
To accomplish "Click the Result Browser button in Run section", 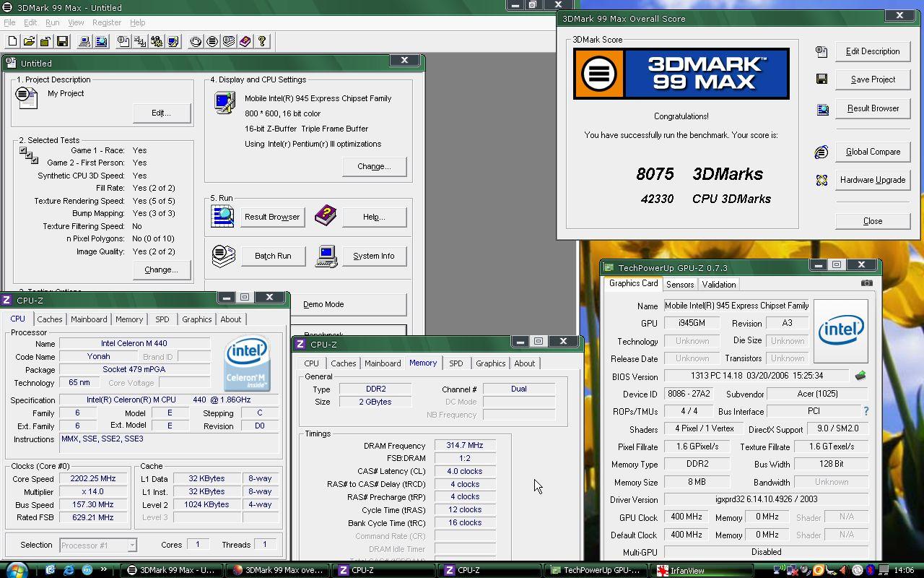I will click(272, 217).
